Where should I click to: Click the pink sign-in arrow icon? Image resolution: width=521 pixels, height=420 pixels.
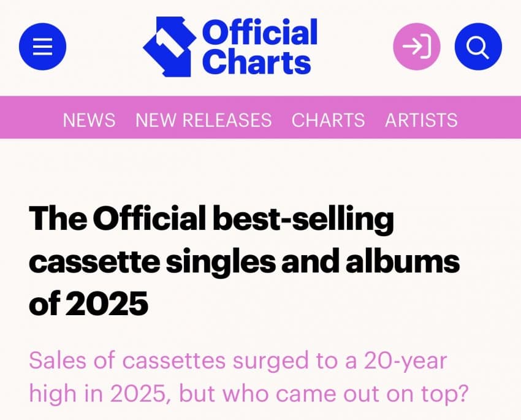pos(417,47)
